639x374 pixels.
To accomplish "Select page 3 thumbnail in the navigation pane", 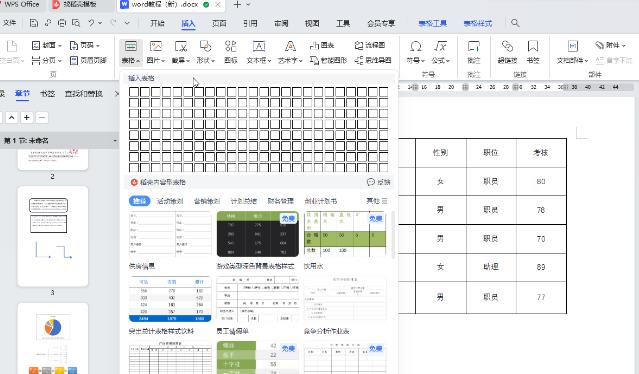I will click(x=53, y=236).
